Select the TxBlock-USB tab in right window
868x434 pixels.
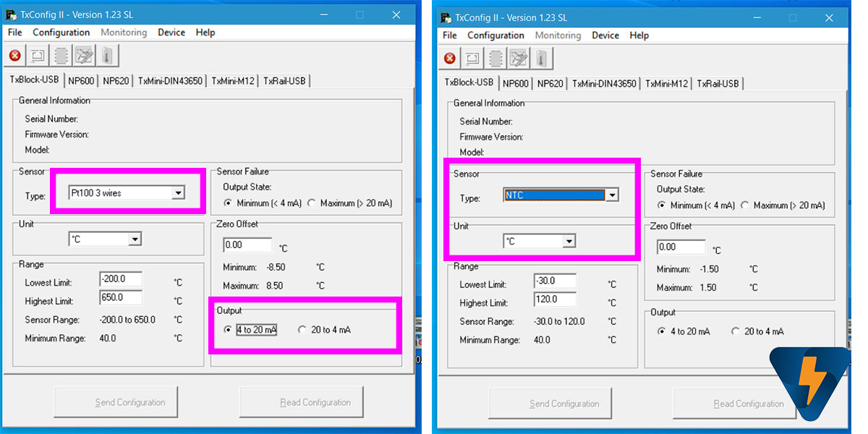click(x=469, y=82)
